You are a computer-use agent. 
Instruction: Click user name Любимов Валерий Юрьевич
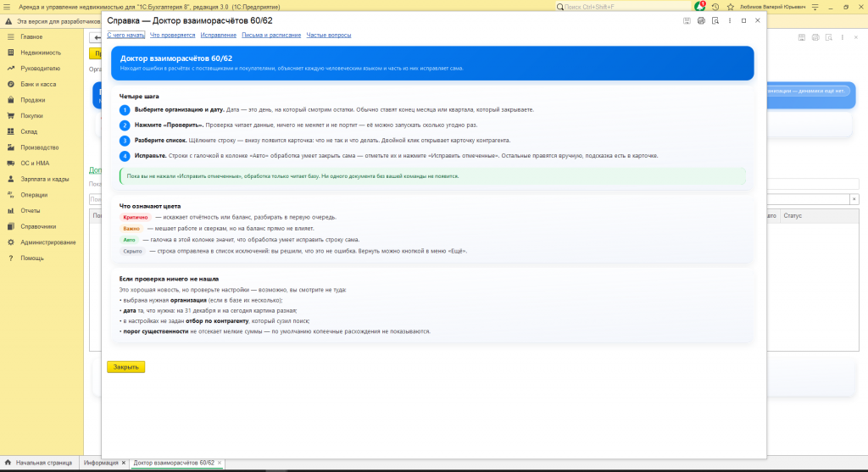[772, 7]
